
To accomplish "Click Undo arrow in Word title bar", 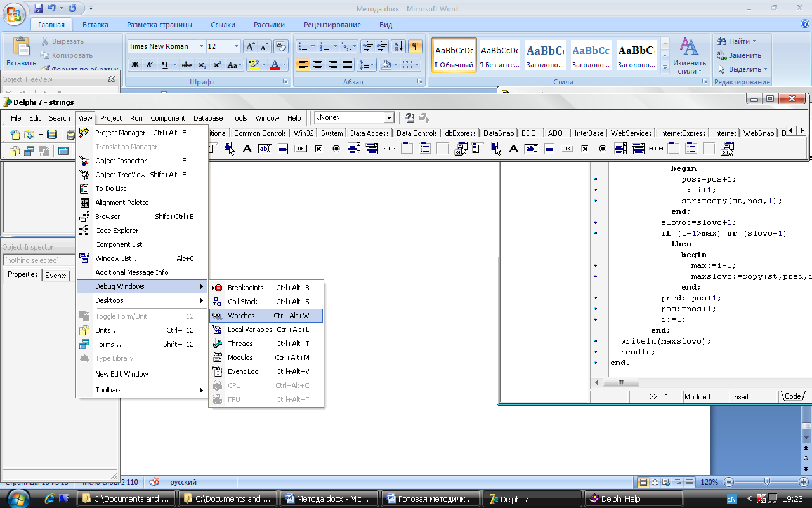I will [x=51, y=8].
